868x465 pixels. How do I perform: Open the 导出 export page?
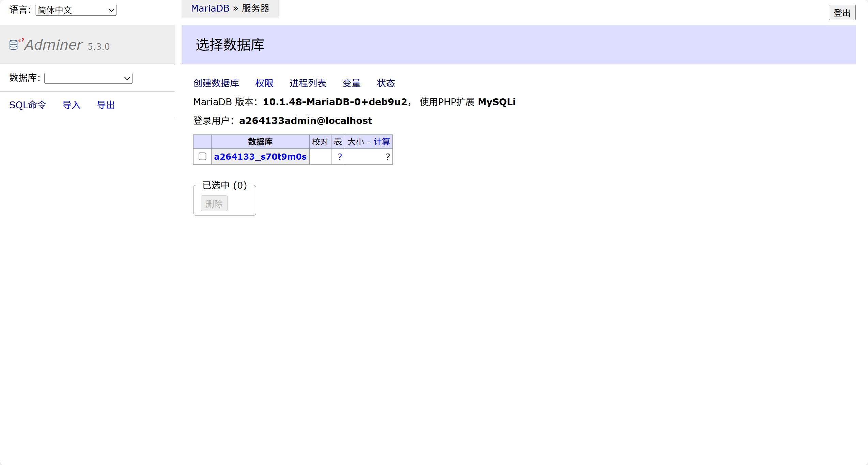coord(106,105)
